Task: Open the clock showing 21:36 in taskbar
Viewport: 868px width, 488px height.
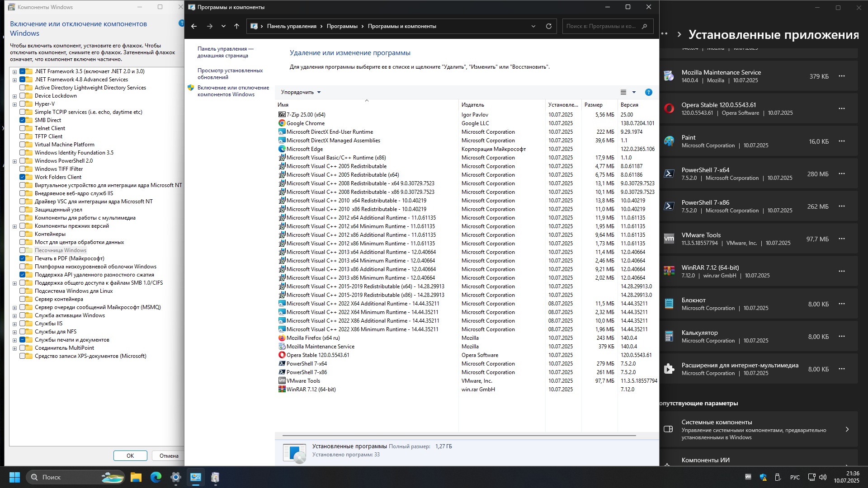Action: coord(846,477)
